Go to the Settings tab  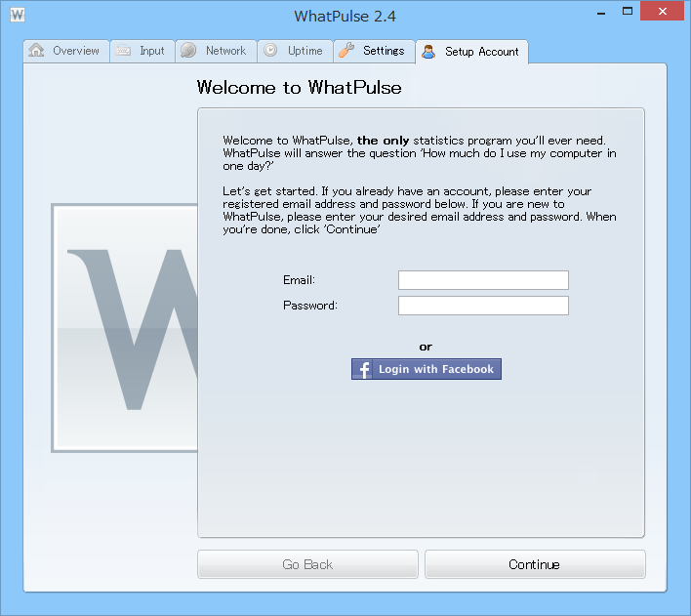click(x=374, y=51)
